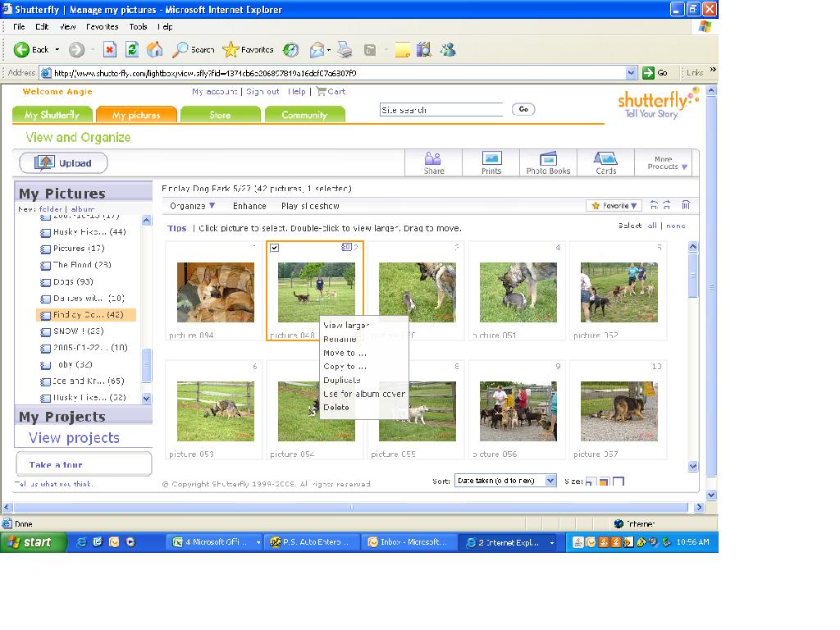Click the browser Refresh icon
This screenshot has height=630, width=840.
pos(131,50)
